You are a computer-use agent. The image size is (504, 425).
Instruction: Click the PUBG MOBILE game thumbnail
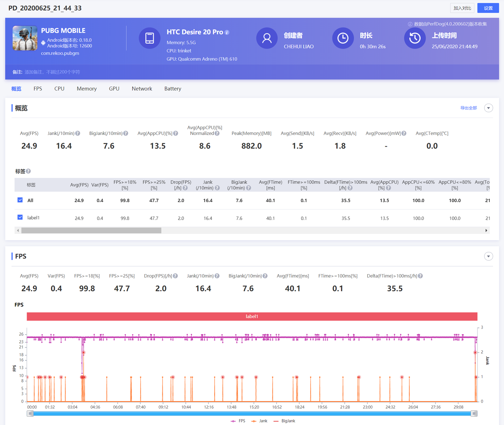point(25,38)
